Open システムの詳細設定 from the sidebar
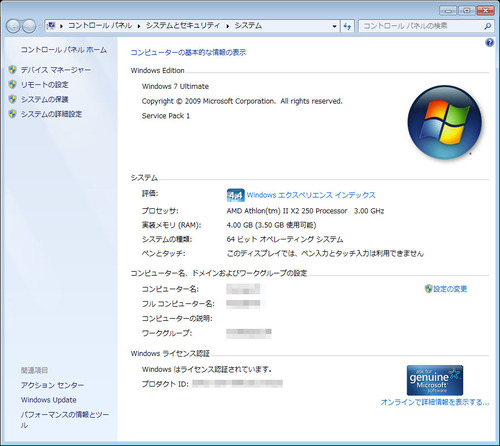The width and height of the screenshot is (500, 446). (51, 114)
